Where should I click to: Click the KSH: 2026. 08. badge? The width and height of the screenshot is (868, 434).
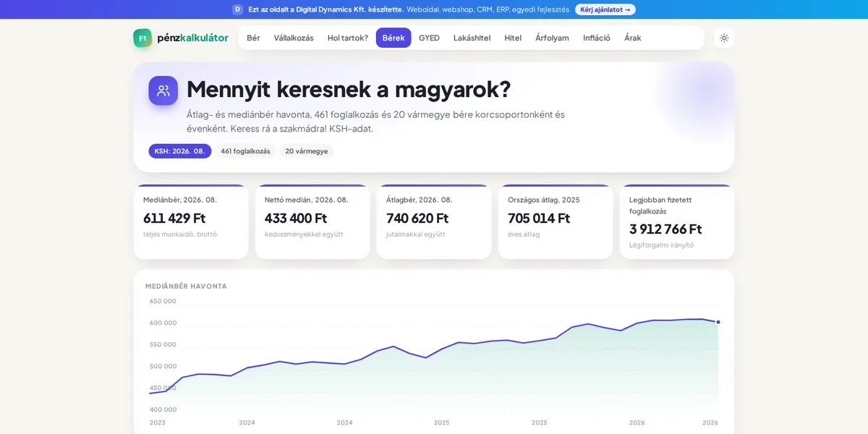(180, 151)
